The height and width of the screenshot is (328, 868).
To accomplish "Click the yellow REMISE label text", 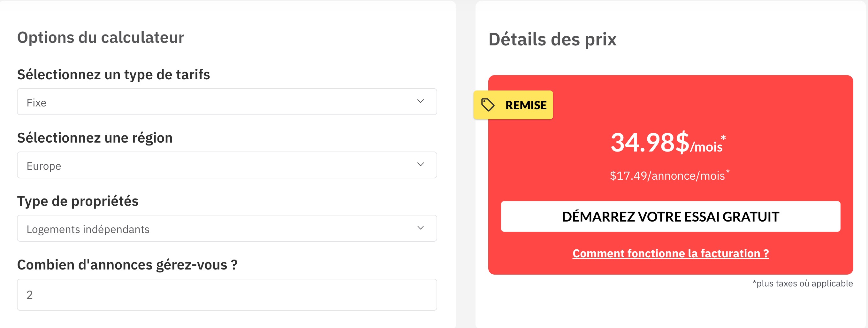I will point(526,105).
